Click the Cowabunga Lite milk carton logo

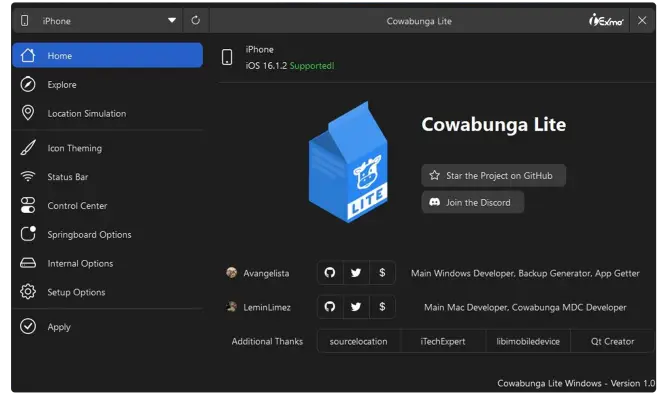(x=348, y=162)
